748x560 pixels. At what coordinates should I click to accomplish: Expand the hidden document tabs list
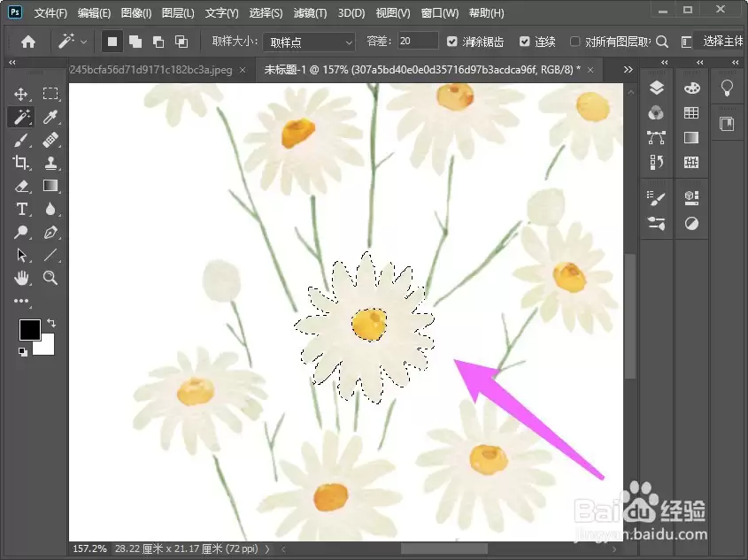628,70
